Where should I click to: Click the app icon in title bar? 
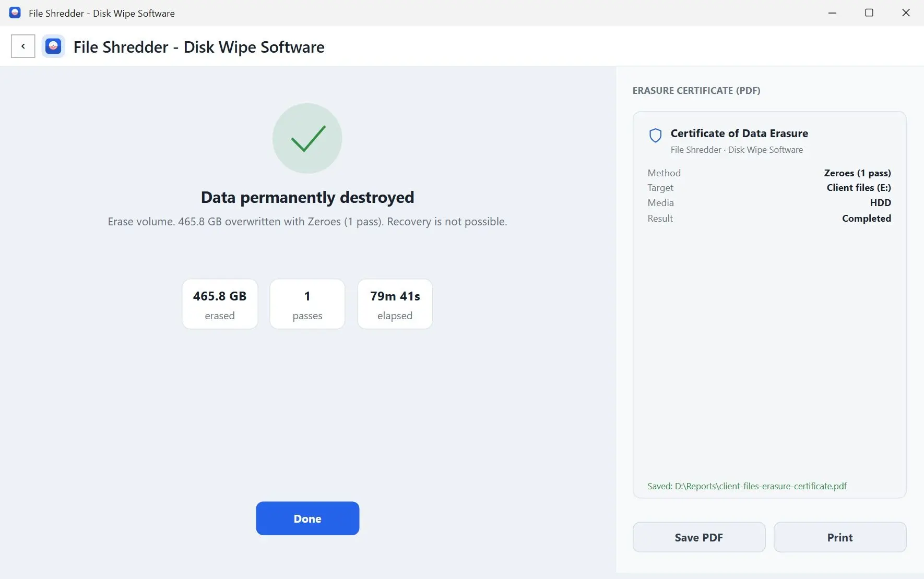pyautogui.click(x=15, y=13)
